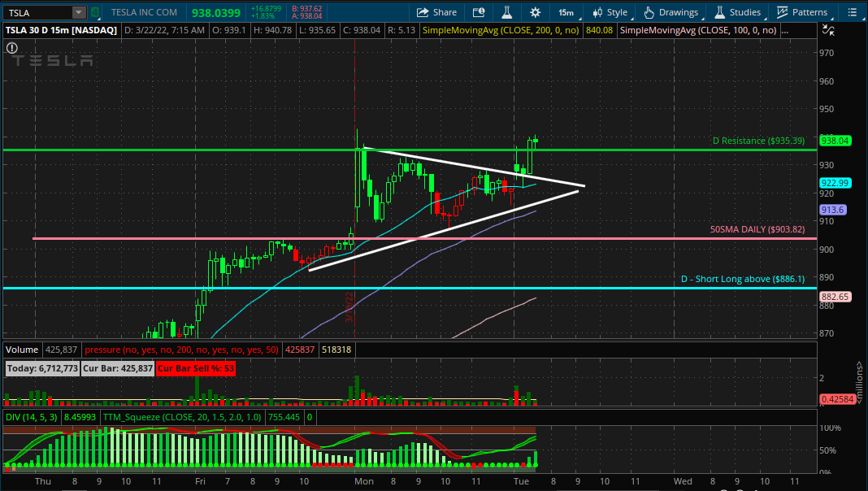The height and width of the screenshot is (491, 868).
Task: Click the Share button
Action: pos(436,12)
